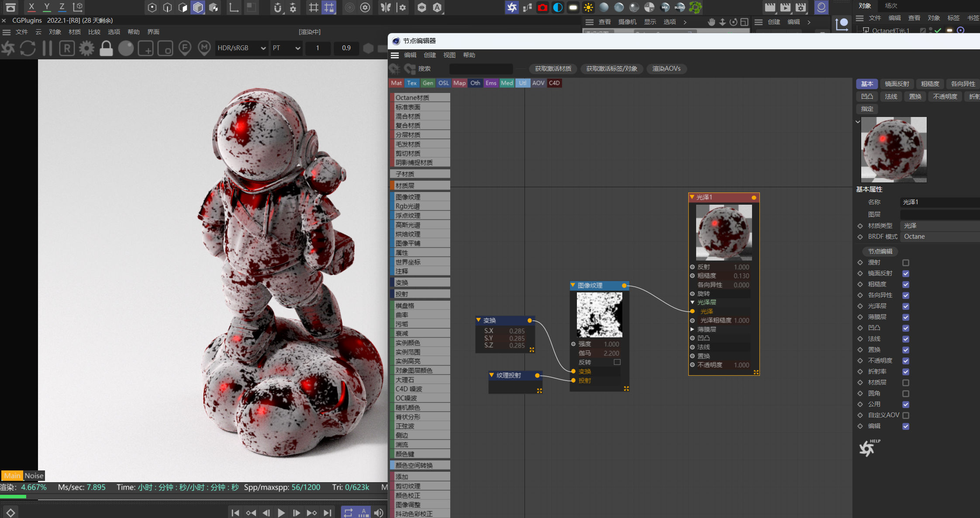Collapse the 图像纹理 node triangle
Image resolution: width=980 pixels, height=518 pixels.
click(x=573, y=285)
